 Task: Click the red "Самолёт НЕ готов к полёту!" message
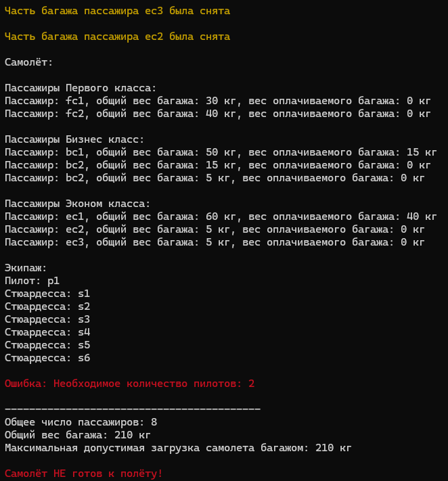83,474
